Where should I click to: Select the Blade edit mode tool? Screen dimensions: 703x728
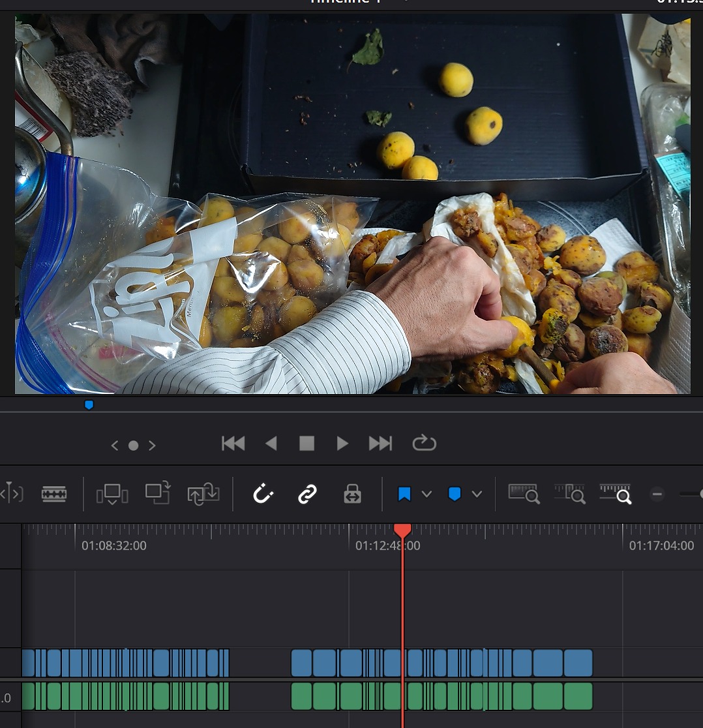point(53,494)
